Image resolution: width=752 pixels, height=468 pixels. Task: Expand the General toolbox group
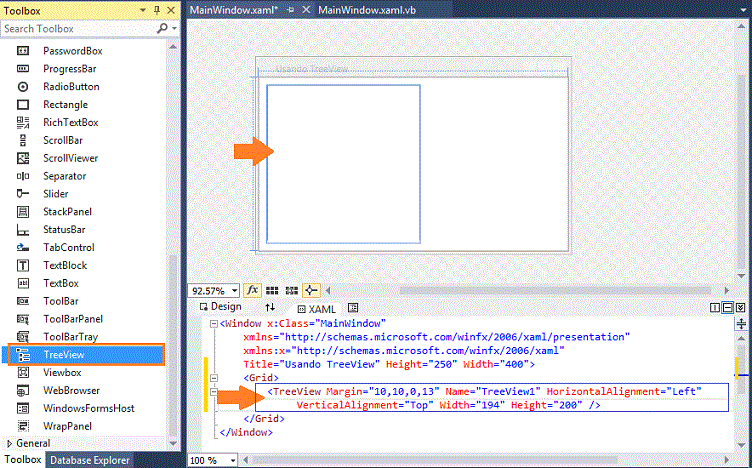9,444
